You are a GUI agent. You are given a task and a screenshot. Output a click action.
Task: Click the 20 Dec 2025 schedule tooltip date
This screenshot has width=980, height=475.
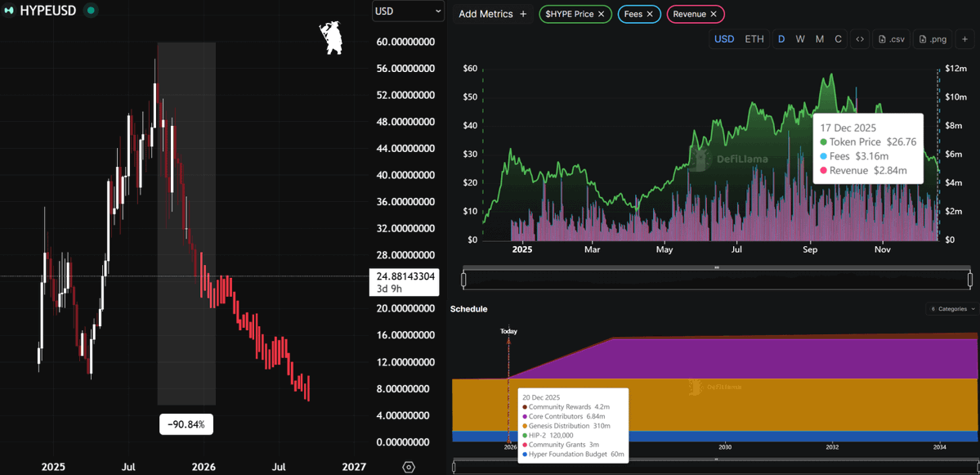click(x=541, y=397)
